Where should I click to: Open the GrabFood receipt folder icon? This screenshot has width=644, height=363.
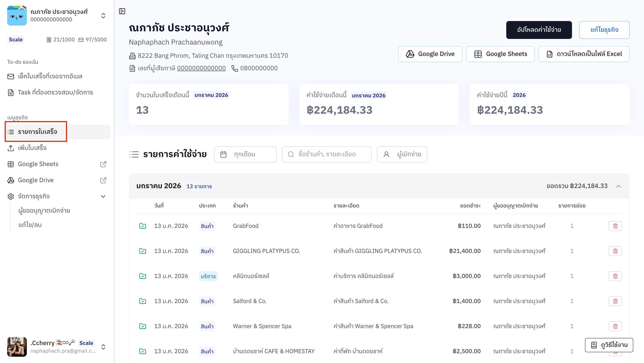[142, 226]
